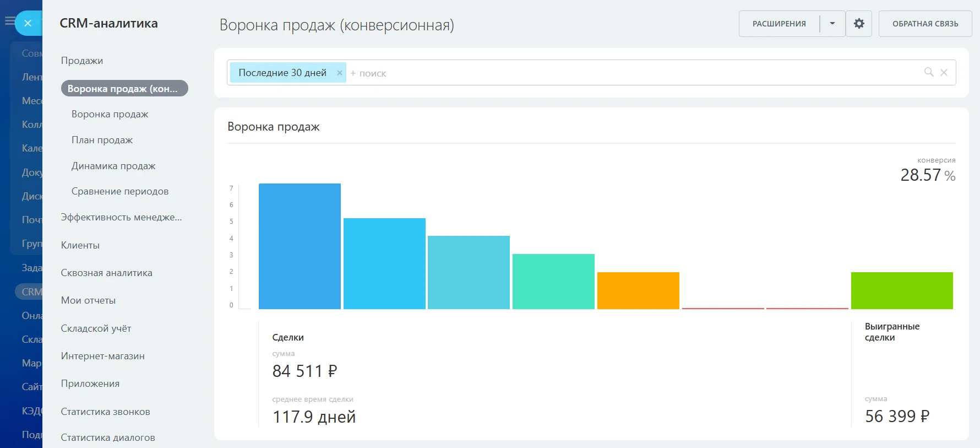This screenshot has width=980, height=448.
Task: Remove the Последние 30 дней filter chip
Action: [x=340, y=73]
